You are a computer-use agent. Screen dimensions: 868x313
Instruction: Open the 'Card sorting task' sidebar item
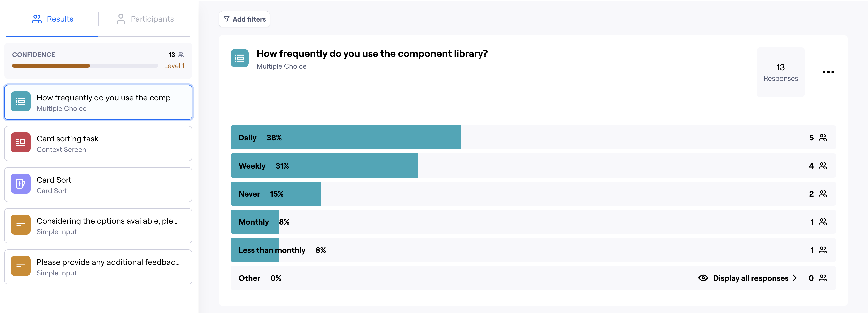98,144
